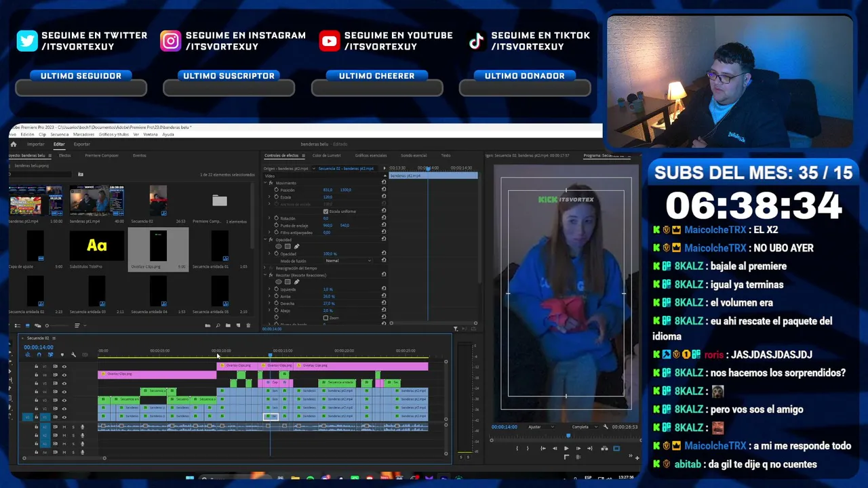Screen dimensions: 868x488
Task: Click the Instagram logo in the stream overlay
Action: [171, 41]
